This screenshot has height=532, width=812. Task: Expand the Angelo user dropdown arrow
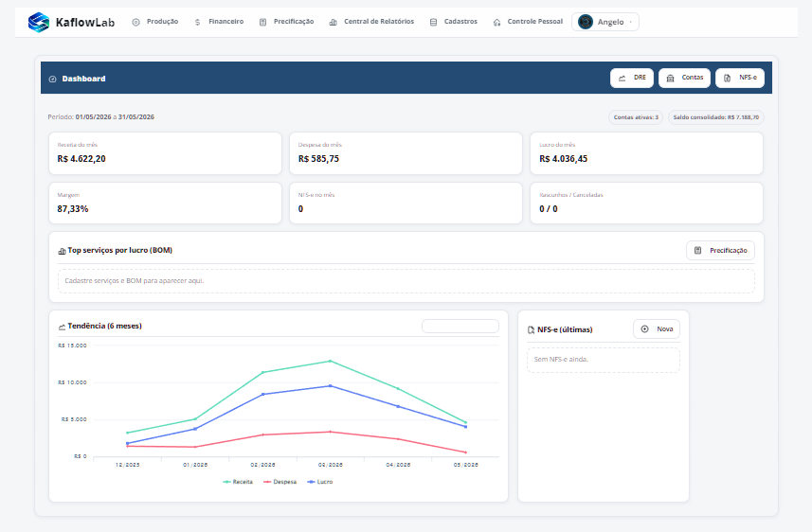630,23
